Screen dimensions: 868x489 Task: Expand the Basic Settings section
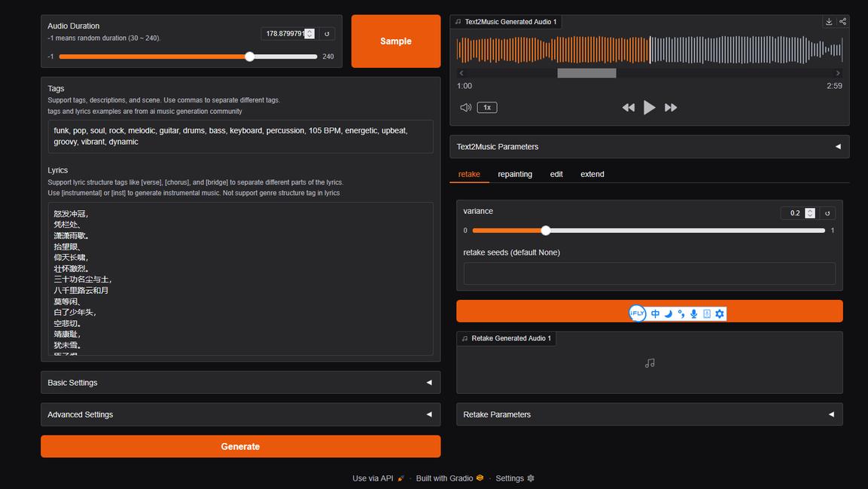point(240,383)
